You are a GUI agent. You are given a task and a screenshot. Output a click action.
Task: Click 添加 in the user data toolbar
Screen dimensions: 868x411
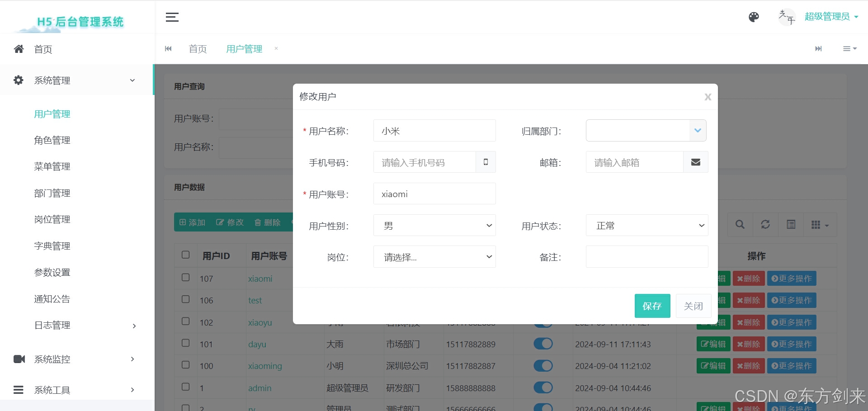[x=193, y=222]
